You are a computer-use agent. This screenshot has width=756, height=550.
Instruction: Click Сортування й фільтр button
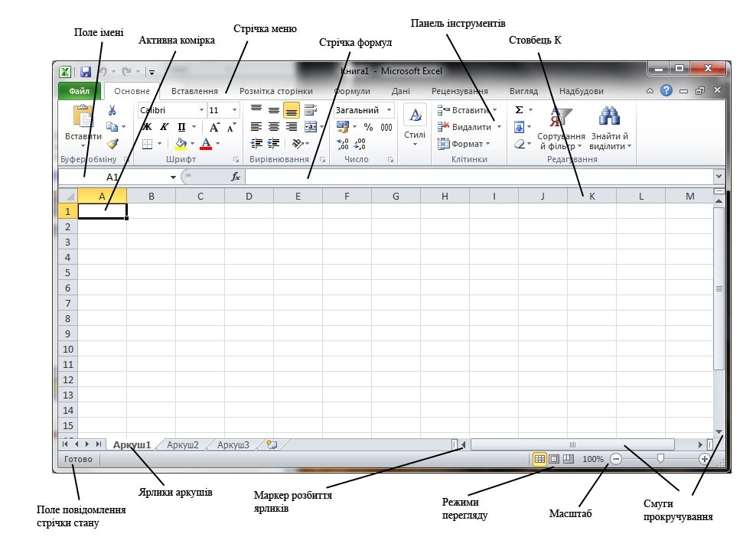point(561,128)
